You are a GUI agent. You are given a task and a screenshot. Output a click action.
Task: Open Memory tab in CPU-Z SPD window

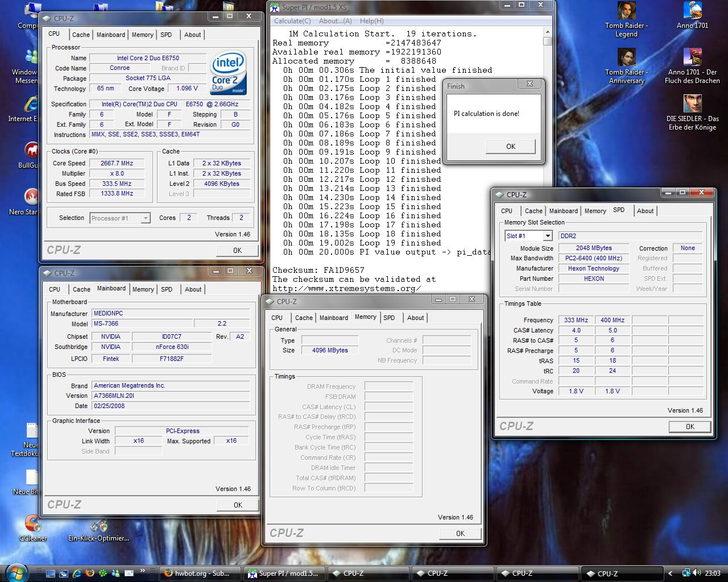coord(595,211)
